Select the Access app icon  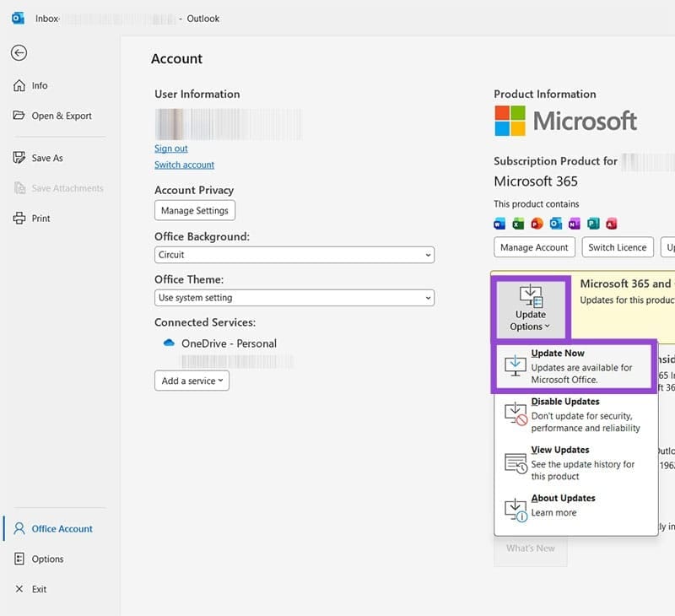611,224
